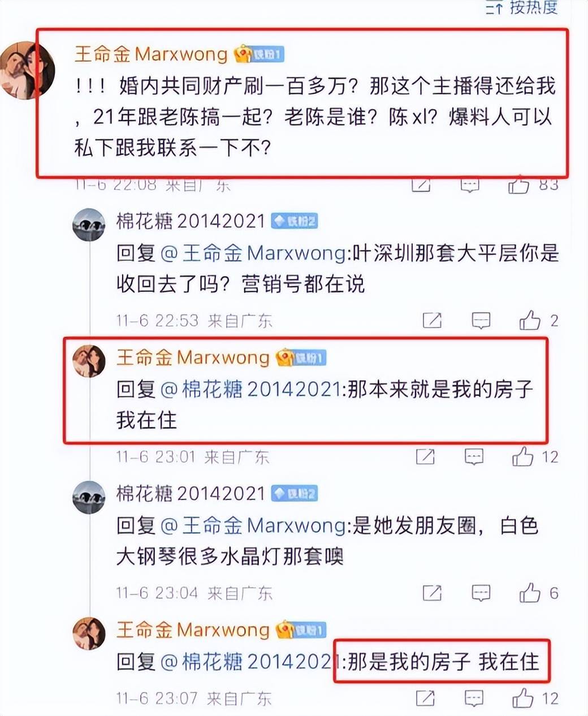The height and width of the screenshot is (716, 588).
Task: Like the 22:53 comment with 2 likes
Action: [530, 321]
